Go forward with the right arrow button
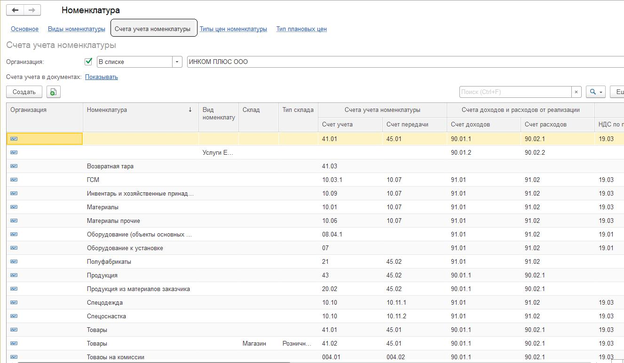This screenshot has height=363, width=624. [x=32, y=10]
